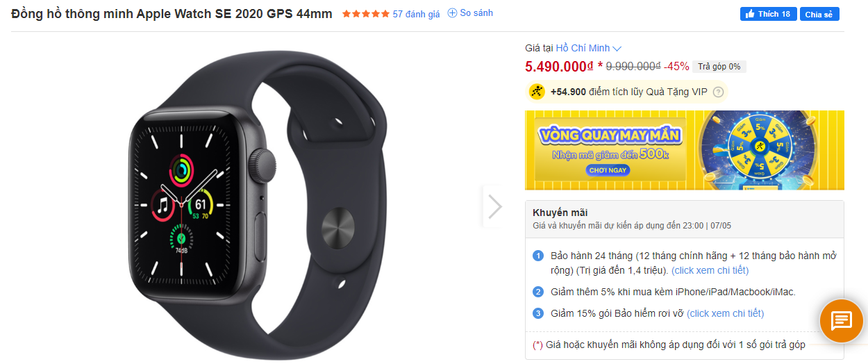
Task: Click the thumbs-up Thích 18 button
Action: [768, 14]
